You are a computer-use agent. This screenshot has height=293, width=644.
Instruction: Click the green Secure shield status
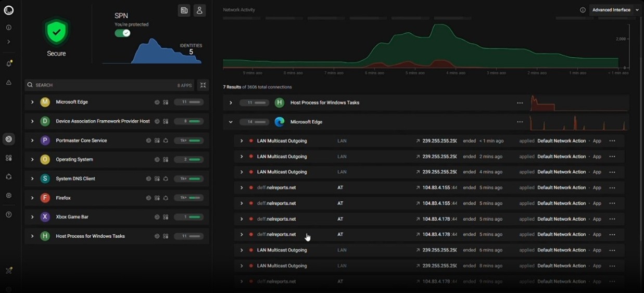(56, 32)
